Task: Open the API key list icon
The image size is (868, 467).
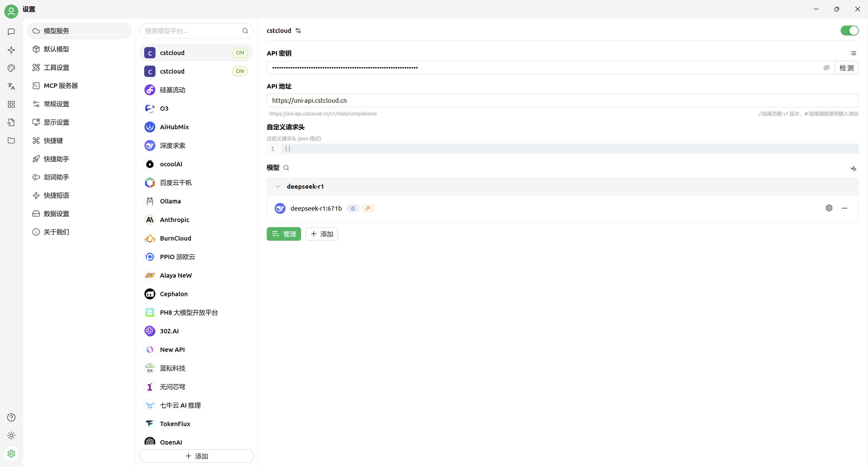Action: [x=853, y=53]
